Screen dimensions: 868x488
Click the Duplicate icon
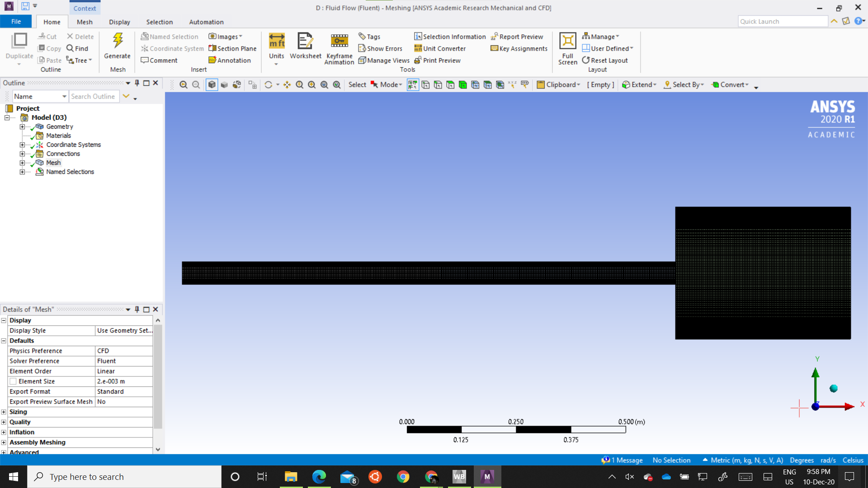pyautogui.click(x=19, y=41)
